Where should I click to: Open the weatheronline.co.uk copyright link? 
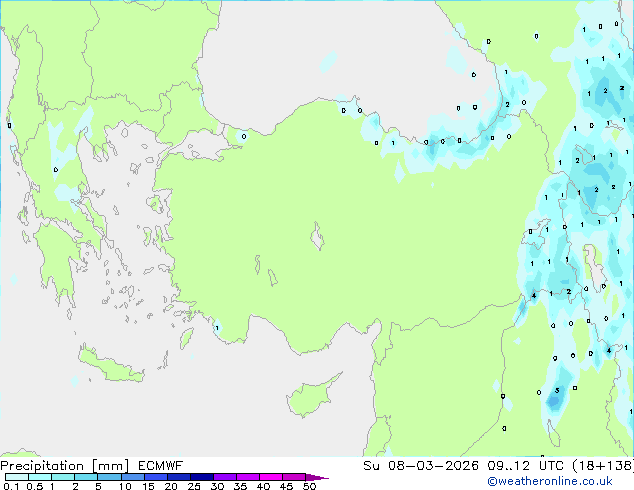pyautogui.click(x=550, y=481)
